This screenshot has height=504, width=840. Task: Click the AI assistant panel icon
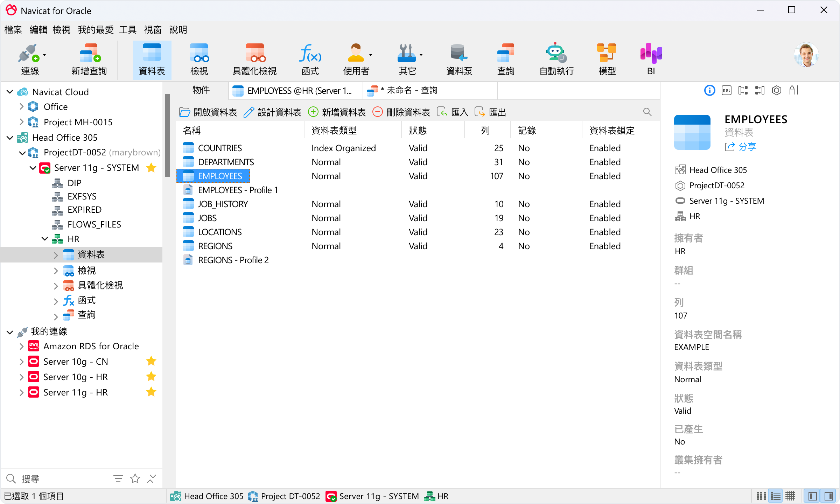coord(793,90)
